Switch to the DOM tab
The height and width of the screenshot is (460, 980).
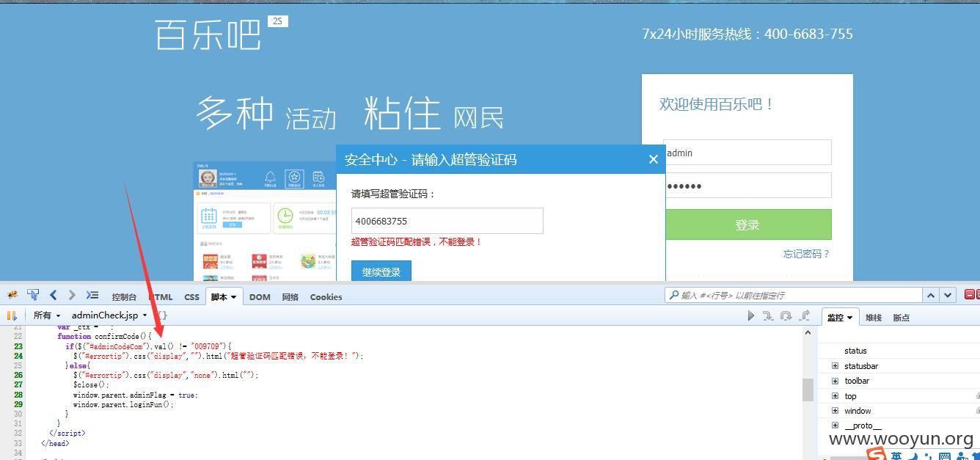pyautogui.click(x=260, y=297)
